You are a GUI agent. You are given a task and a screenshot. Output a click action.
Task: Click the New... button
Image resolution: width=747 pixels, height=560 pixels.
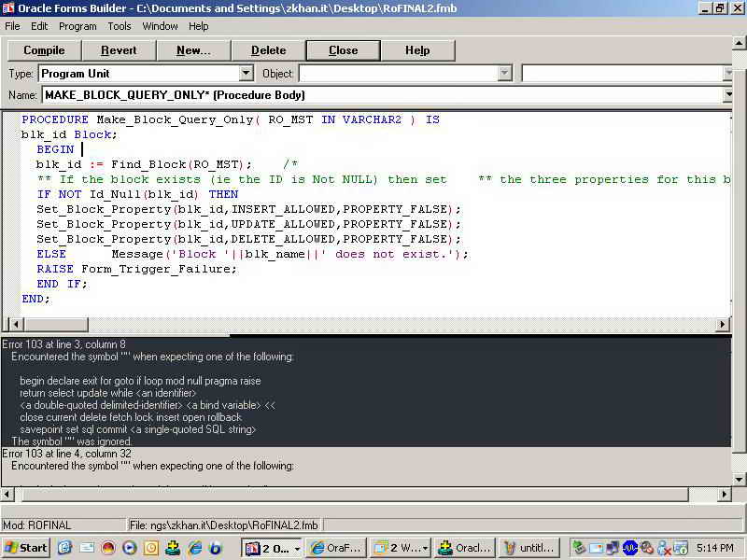(193, 50)
